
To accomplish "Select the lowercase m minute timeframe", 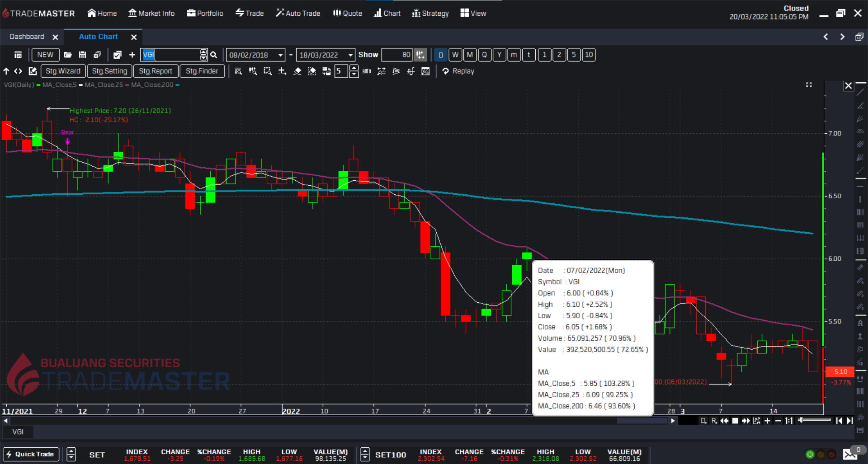I will tap(514, 55).
